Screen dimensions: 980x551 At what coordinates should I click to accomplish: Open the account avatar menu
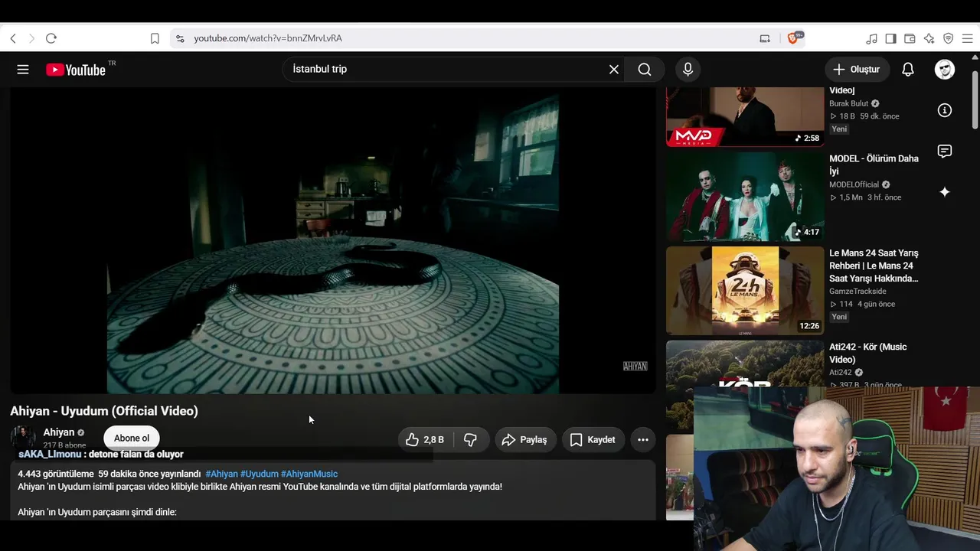click(945, 70)
